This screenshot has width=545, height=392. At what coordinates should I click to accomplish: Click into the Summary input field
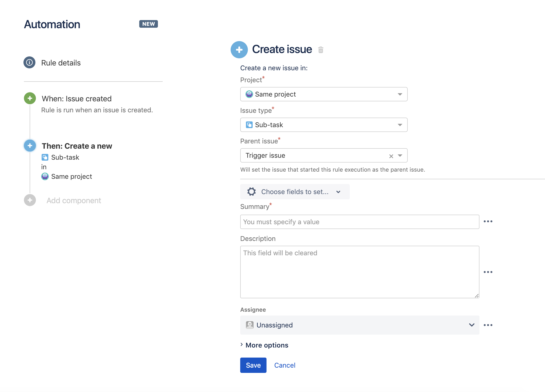(360, 222)
